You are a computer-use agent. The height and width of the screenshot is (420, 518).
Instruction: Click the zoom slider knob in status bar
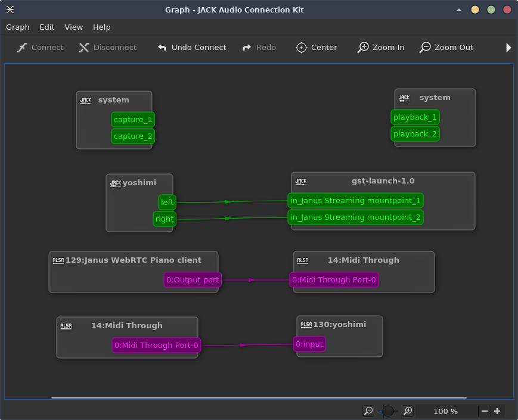coord(388,411)
